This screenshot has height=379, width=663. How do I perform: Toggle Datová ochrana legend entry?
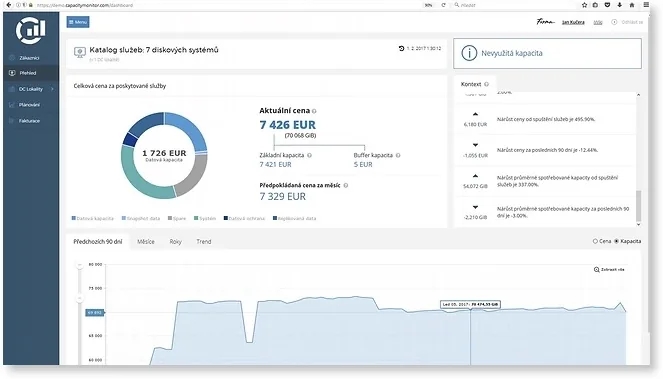[x=244, y=218]
